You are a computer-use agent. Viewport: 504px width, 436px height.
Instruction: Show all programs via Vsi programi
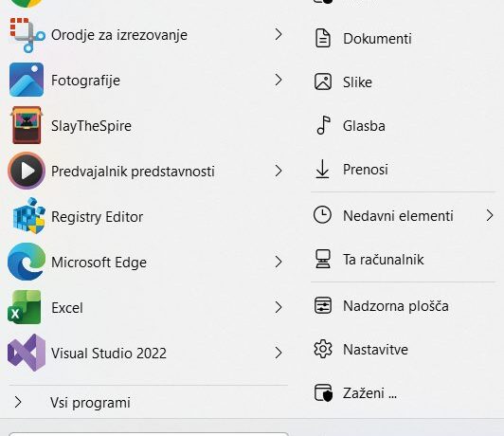coord(148,402)
